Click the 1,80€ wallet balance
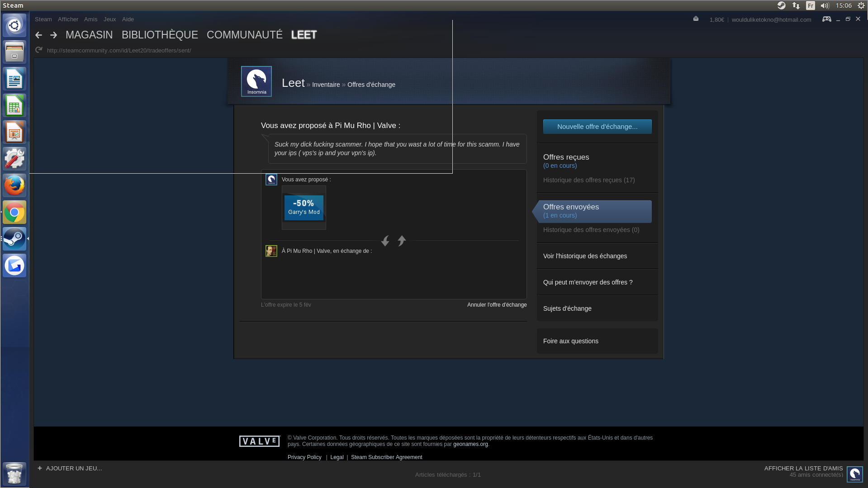This screenshot has width=868, height=488. click(716, 19)
